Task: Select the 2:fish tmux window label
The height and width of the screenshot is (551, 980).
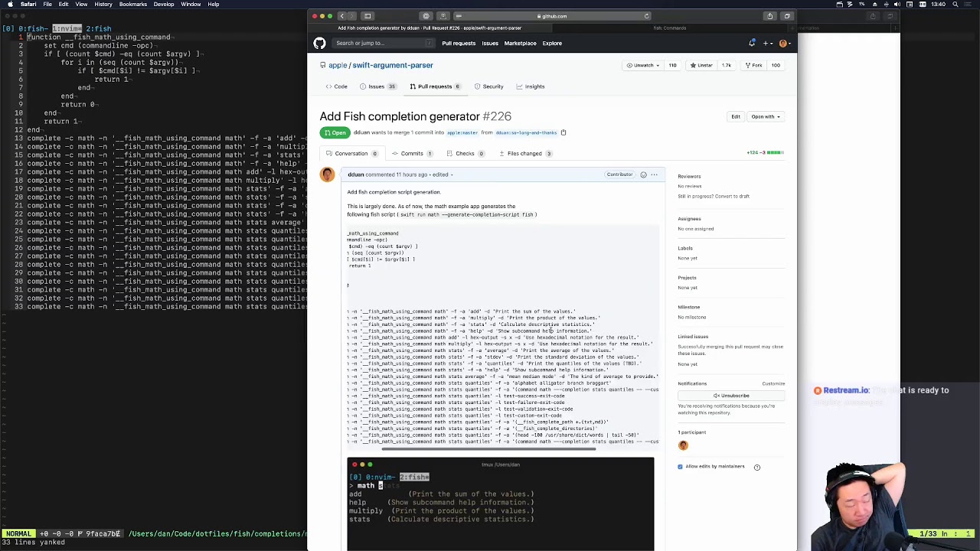Action: click(x=98, y=29)
